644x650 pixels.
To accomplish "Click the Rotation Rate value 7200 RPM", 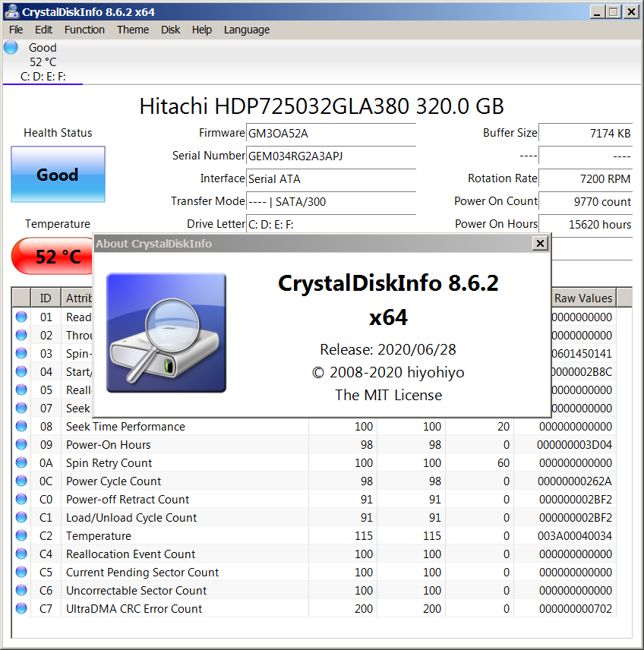I will coord(586,179).
